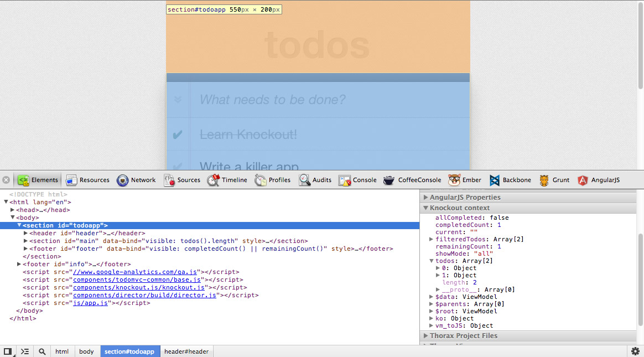
Task: Select the body breadcrumb item
Action: [86, 351]
